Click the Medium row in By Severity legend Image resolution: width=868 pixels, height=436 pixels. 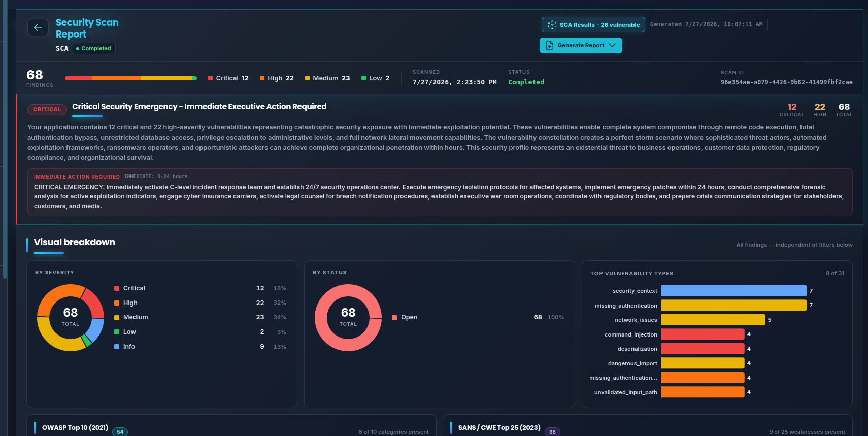[x=200, y=317]
